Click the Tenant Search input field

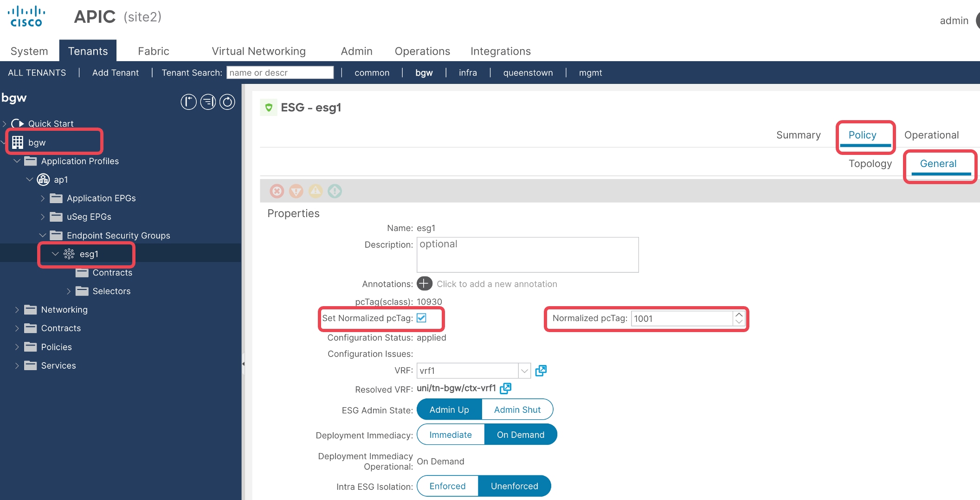(280, 73)
